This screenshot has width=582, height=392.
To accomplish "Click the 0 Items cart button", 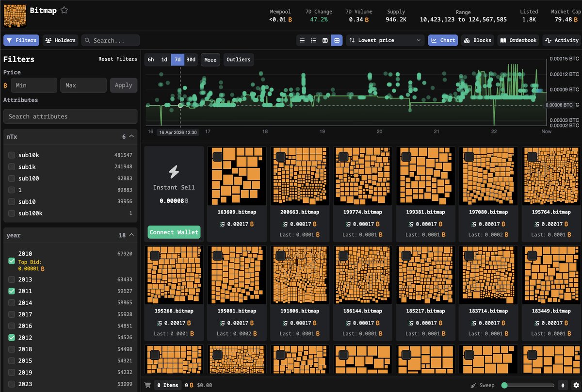I will [x=168, y=385].
